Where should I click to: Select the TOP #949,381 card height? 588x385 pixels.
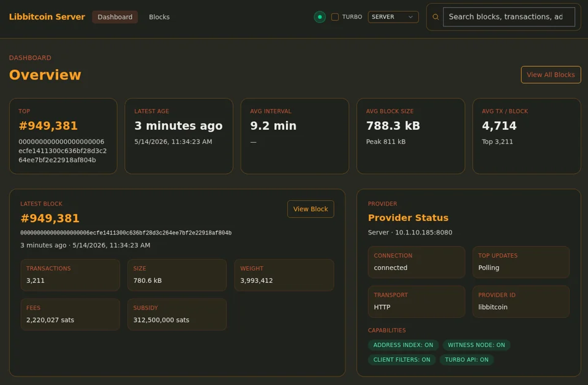click(48, 125)
